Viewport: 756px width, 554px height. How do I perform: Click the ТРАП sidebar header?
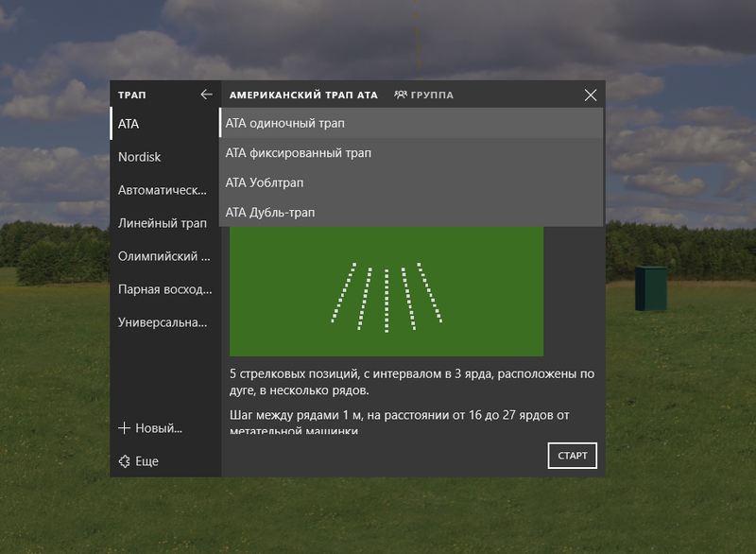(131, 95)
